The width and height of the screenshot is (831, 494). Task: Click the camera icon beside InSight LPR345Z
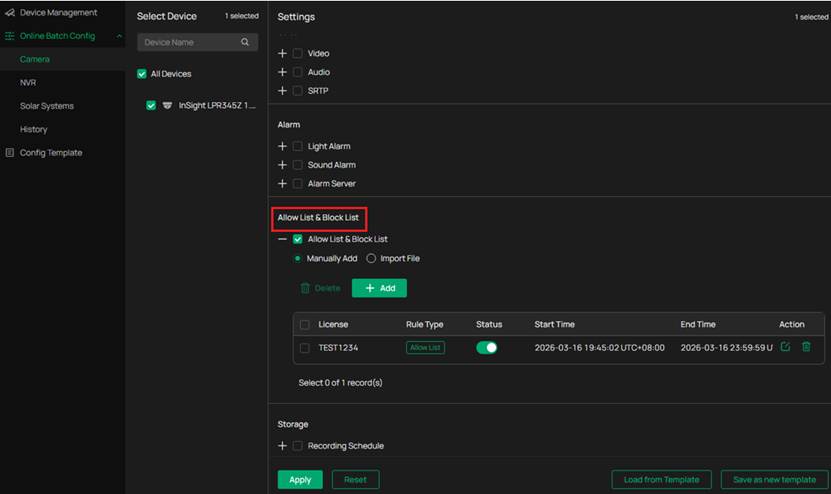(x=167, y=105)
